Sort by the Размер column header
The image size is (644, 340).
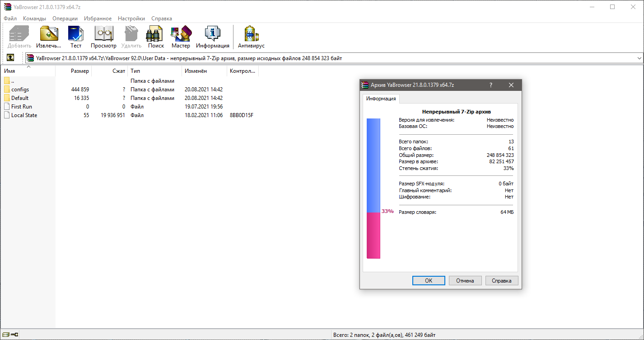coord(74,71)
